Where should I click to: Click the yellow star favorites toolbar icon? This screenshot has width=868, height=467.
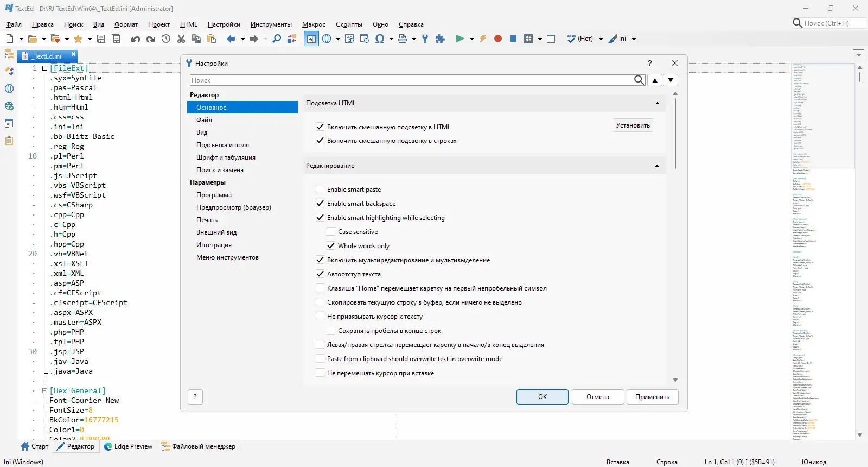78,39
